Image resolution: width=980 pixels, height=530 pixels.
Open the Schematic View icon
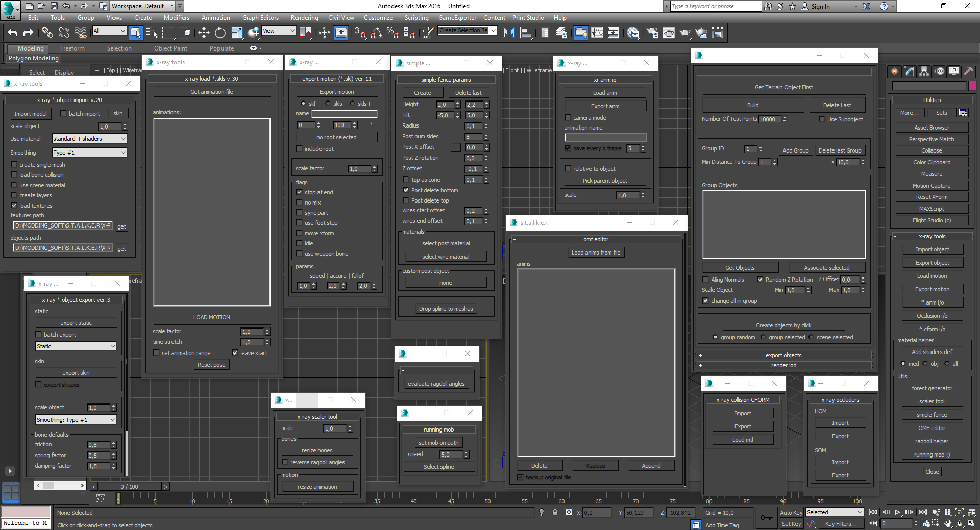(614, 33)
